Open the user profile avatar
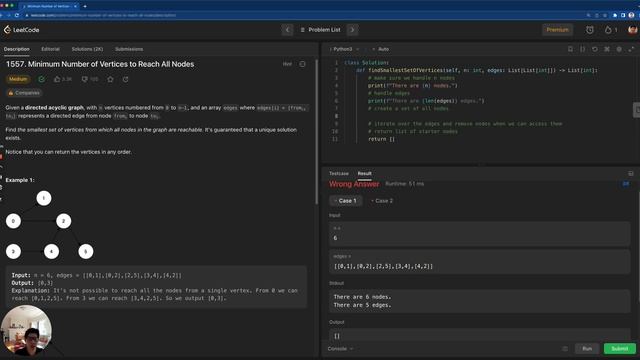The image size is (640, 360). [632, 30]
